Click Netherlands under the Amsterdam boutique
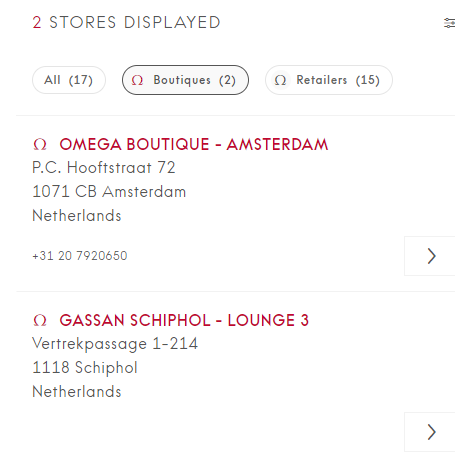This screenshot has height=456, width=455. 77,215
